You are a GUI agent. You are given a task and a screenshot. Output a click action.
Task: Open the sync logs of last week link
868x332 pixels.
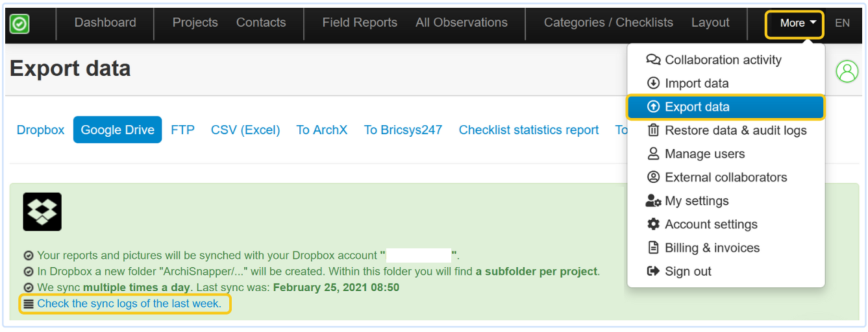[x=129, y=303]
